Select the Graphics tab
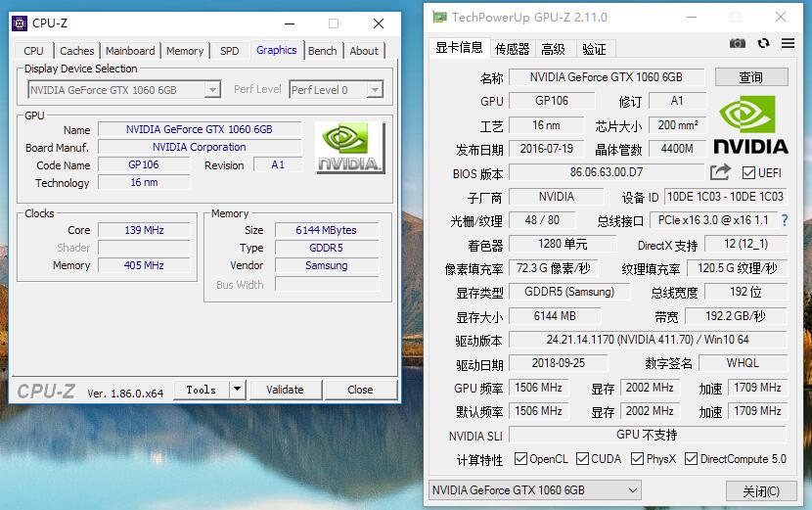The height and width of the screenshot is (510, 812). (x=277, y=50)
